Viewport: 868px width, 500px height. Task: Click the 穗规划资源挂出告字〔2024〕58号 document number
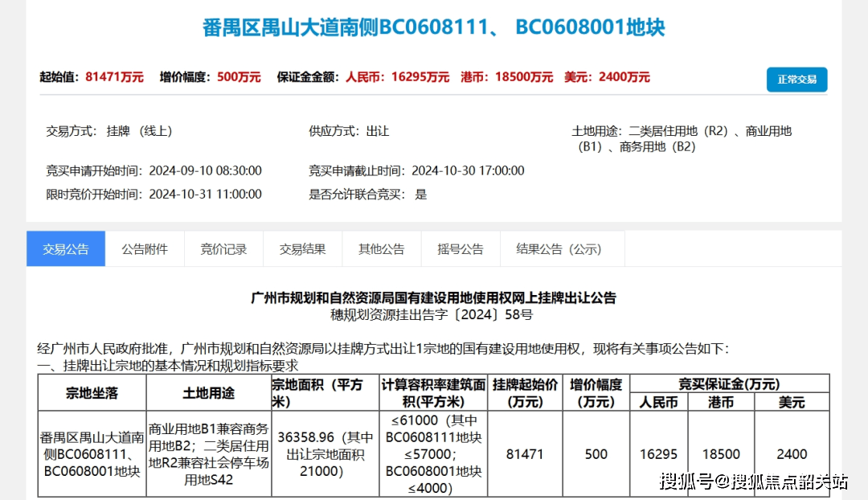(x=433, y=314)
